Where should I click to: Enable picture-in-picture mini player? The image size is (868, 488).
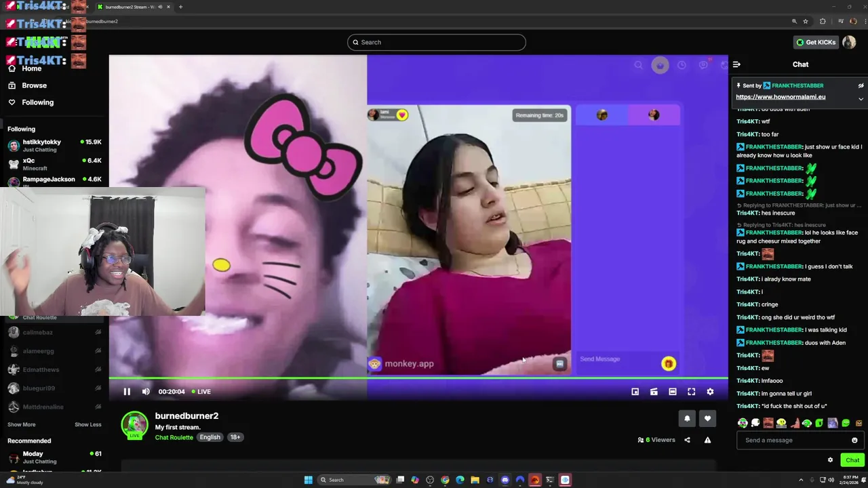[635, 392]
